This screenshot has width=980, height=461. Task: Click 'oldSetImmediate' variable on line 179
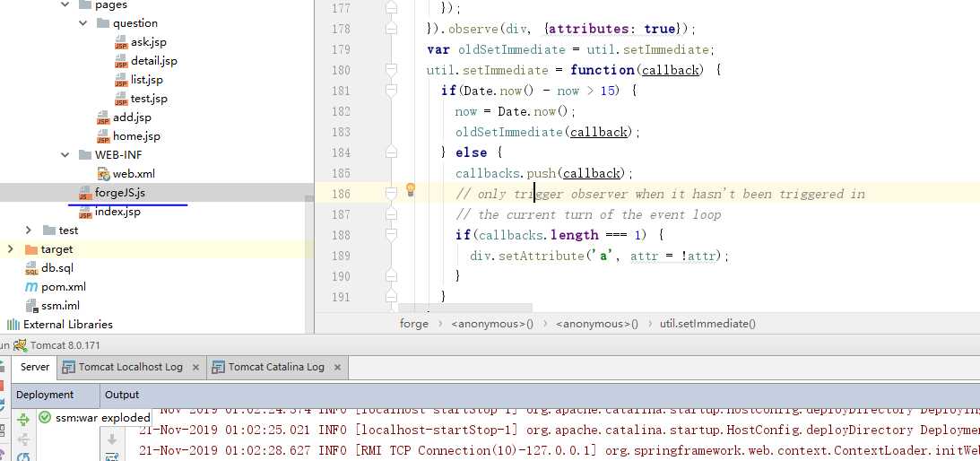(510, 49)
